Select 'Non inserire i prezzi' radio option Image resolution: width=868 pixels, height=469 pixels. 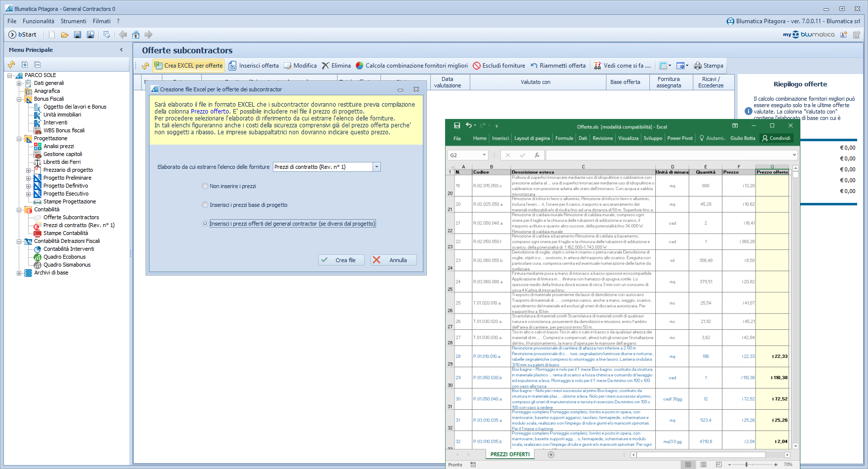[x=205, y=186]
